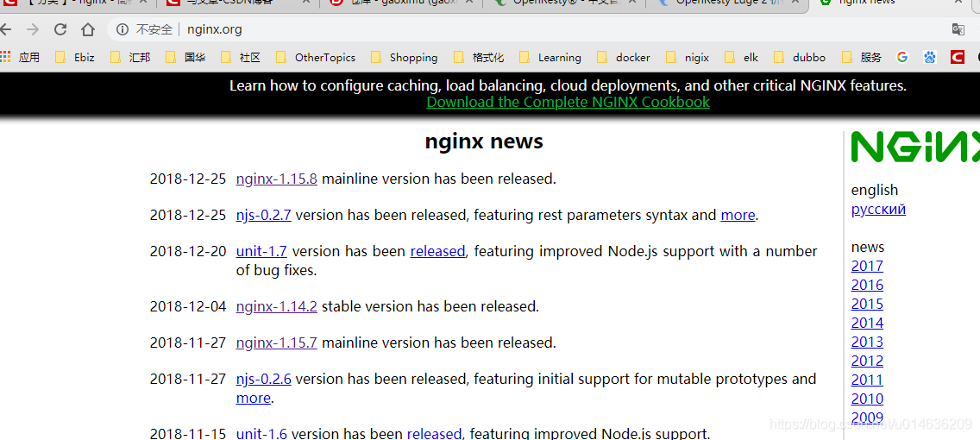Click 'more' in the njs-0.2.6 entry
The image size is (980, 440).
coord(253,398)
